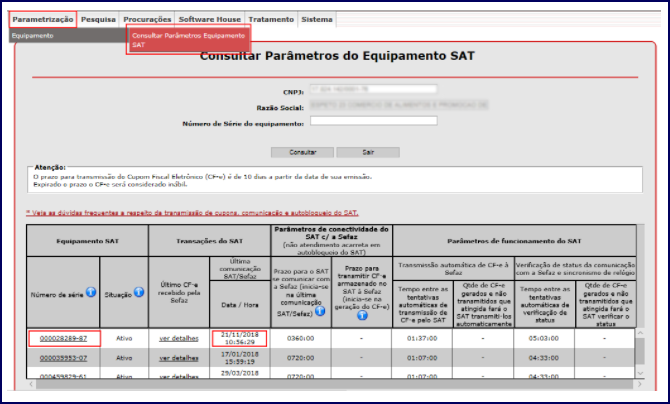Open serial number 000028289-87 link

coord(63,339)
